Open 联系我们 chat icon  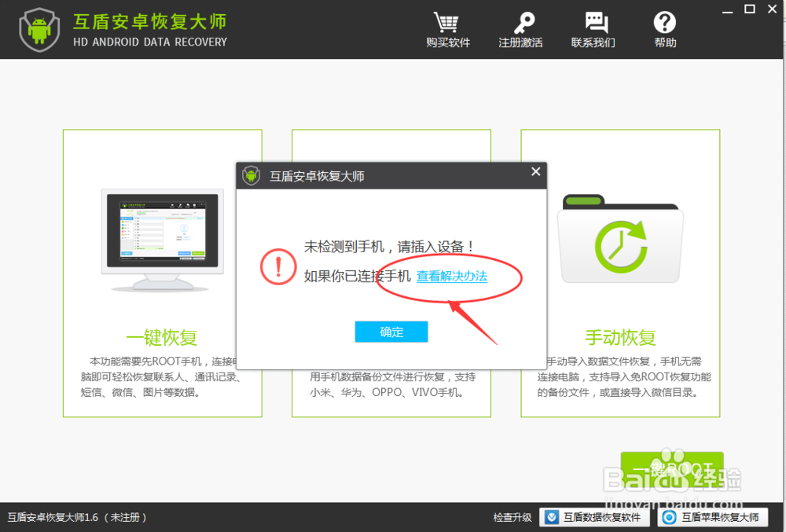pos(596,23)
